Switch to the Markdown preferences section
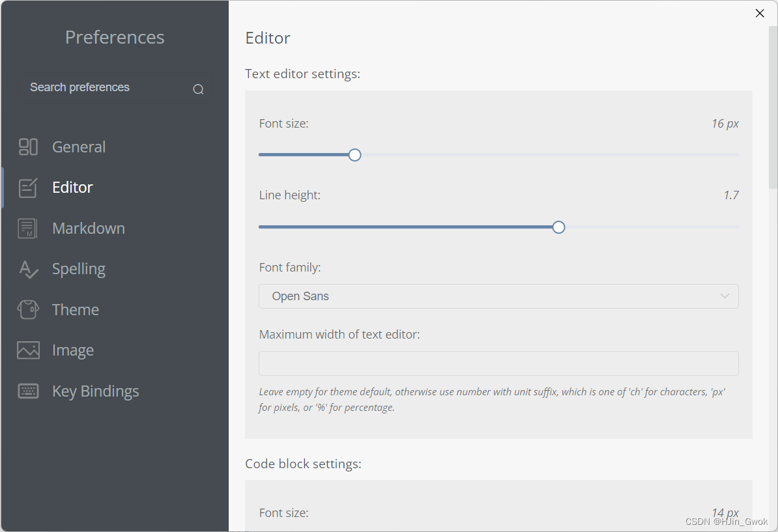 (89, 229)
